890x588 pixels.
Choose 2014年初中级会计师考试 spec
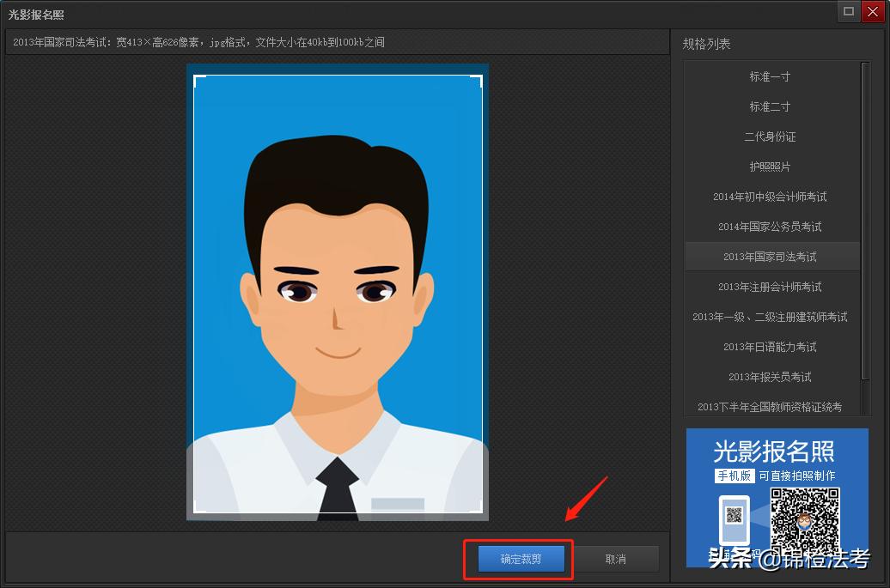click(x=771, y=197)
